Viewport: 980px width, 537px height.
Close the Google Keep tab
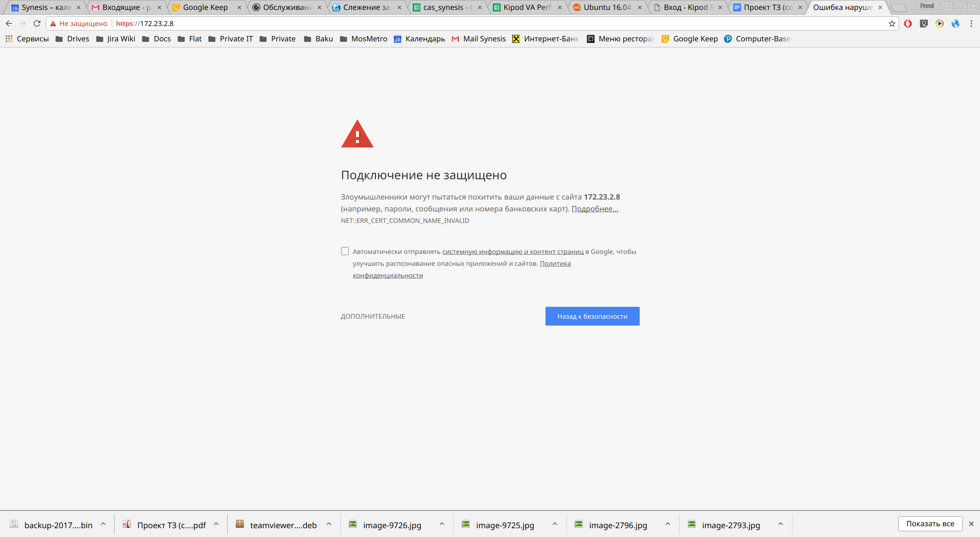coord(239,7)
